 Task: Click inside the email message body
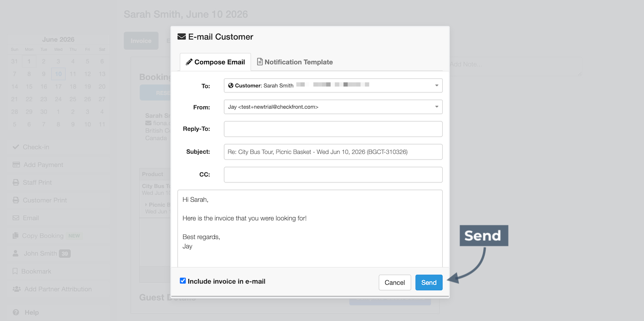tap(310, 229)
